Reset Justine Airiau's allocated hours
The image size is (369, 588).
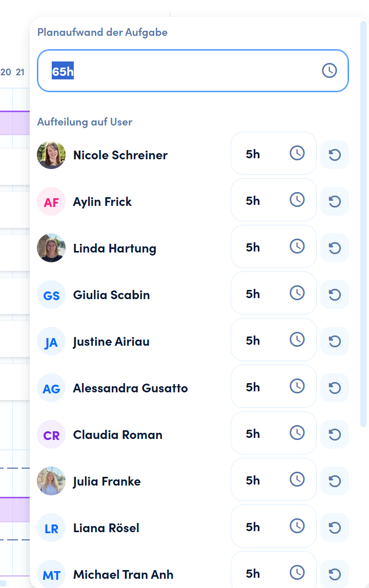(335, 341)
